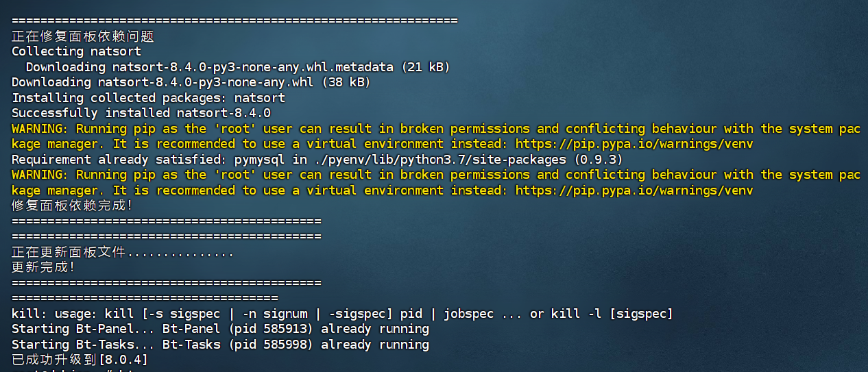
Task: Click 'Successfully installed natsort-8.4.0' text
Action: coord(141,113)
